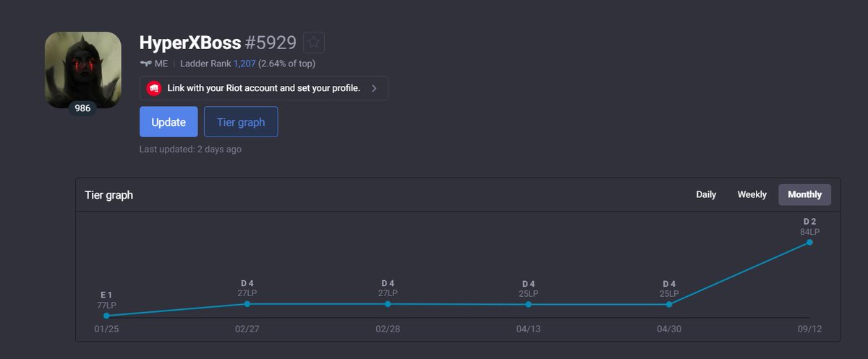The image size is (868, 359).
Task: Click the 04/30 date label
Action: [669, 329]
